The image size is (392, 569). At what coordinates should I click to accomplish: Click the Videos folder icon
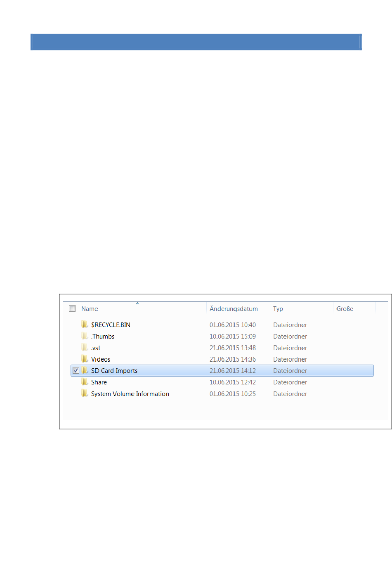pos(85,359)
